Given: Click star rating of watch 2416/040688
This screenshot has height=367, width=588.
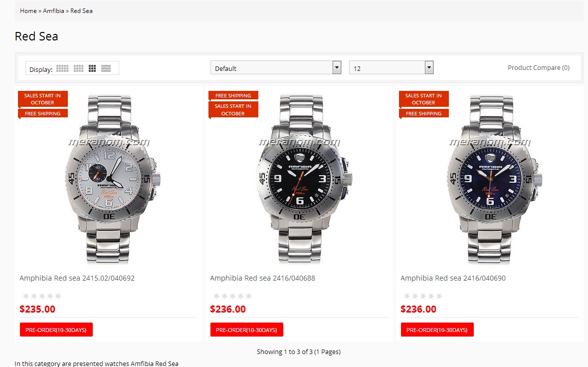Looking at the screenshot, I should click(232, 296).
